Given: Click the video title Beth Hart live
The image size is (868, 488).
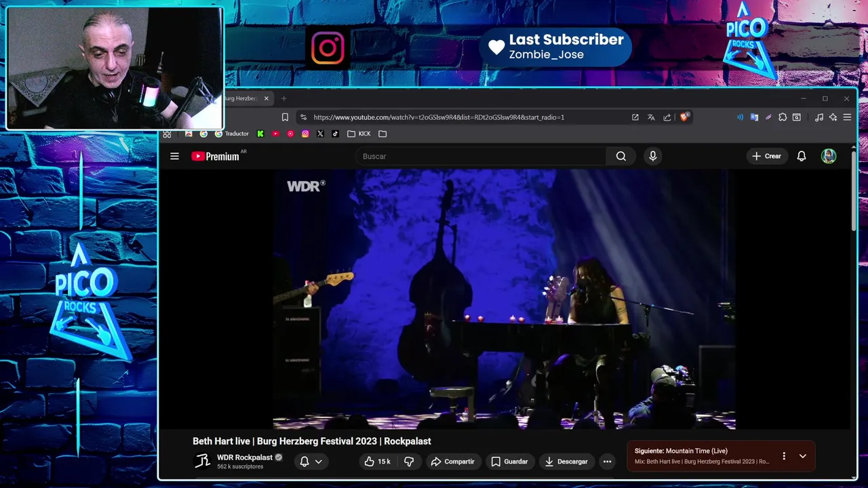Looking at the screenshot, I should pyautogui.click(x=312, y=441).
